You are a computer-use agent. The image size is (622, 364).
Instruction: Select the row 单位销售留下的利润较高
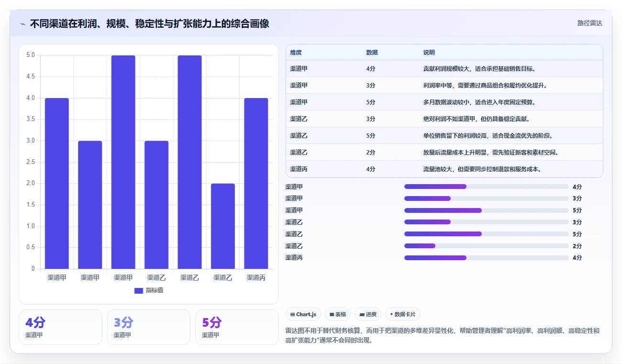(x=444, y=135)
